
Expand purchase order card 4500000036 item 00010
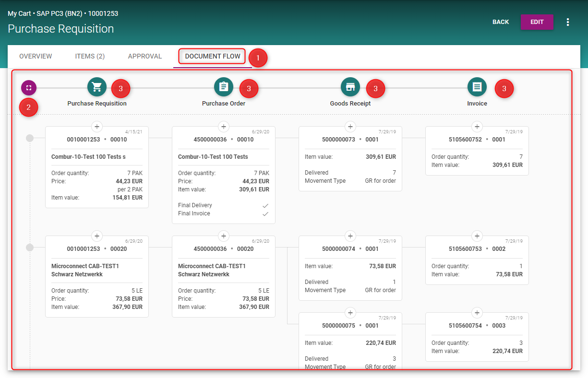pyautogui.click(x=224, y=127)
